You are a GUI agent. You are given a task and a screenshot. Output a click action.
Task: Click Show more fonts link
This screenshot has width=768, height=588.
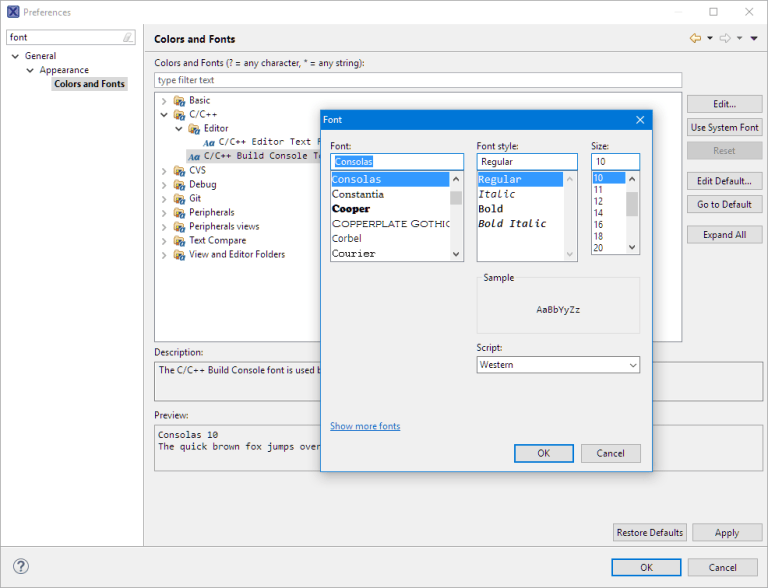pyautogui.click(x=365, y=426)
